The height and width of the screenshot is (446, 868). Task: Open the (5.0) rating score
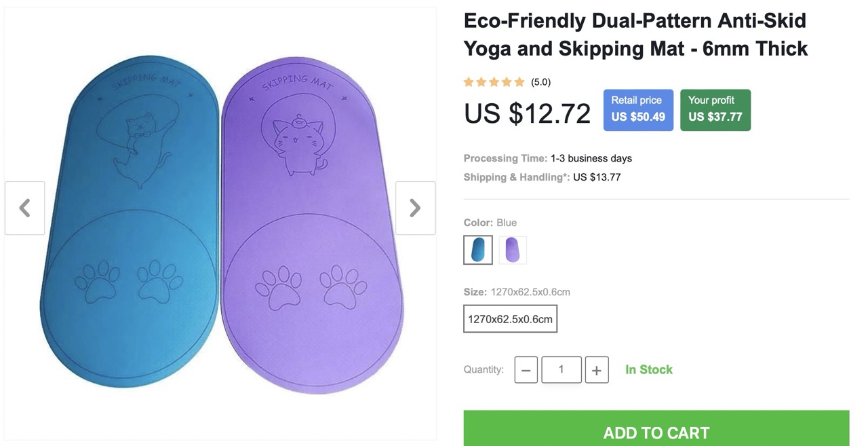(540, 82)
